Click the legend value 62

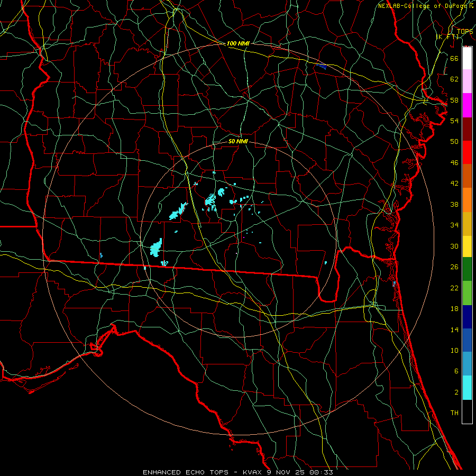pos(454,79)
